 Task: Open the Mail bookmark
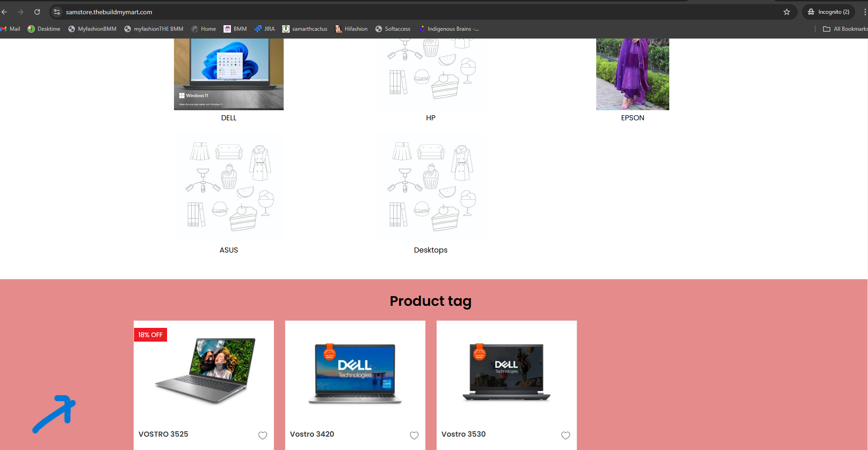[x=10, y=29]
